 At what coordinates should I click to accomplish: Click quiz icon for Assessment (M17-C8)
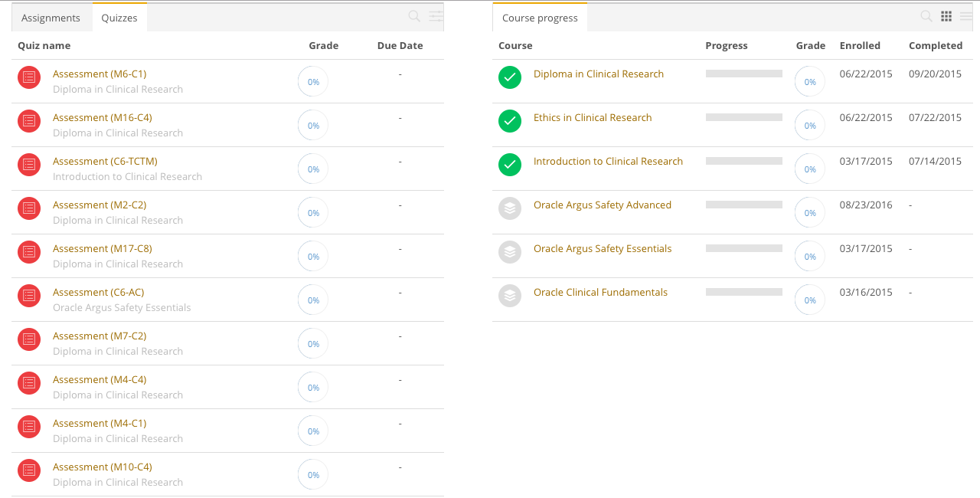tap(29, 252)
